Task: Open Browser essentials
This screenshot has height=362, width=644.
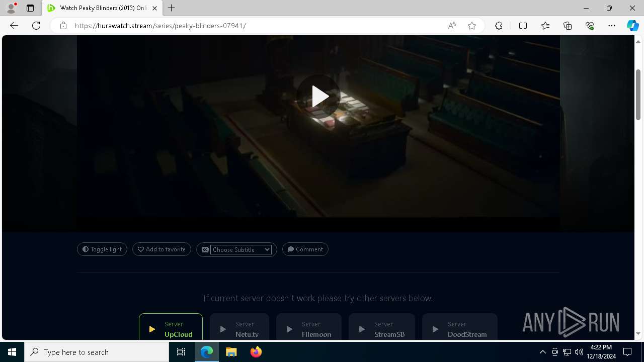Action: pyautogui.click(x=590, y=26)
